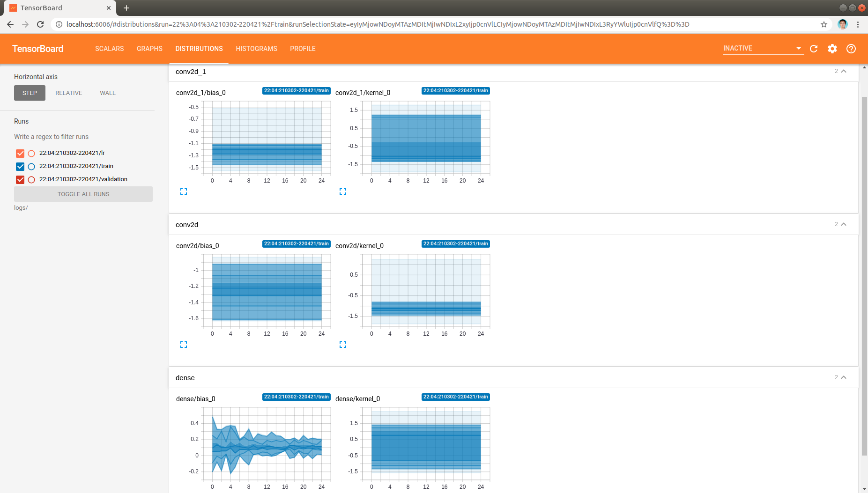Screen dimensions: 868x493
Task: Reload TensorBoard data with refresh icon
Action: pos(814,49)
